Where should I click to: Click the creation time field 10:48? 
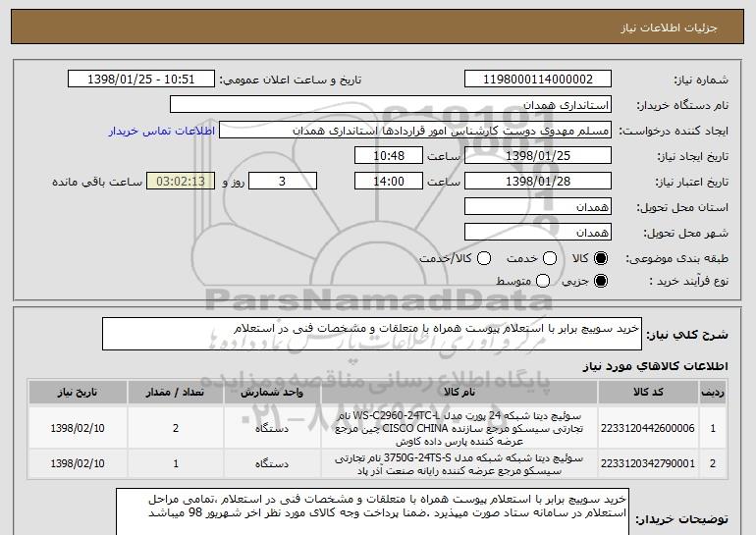389,156
